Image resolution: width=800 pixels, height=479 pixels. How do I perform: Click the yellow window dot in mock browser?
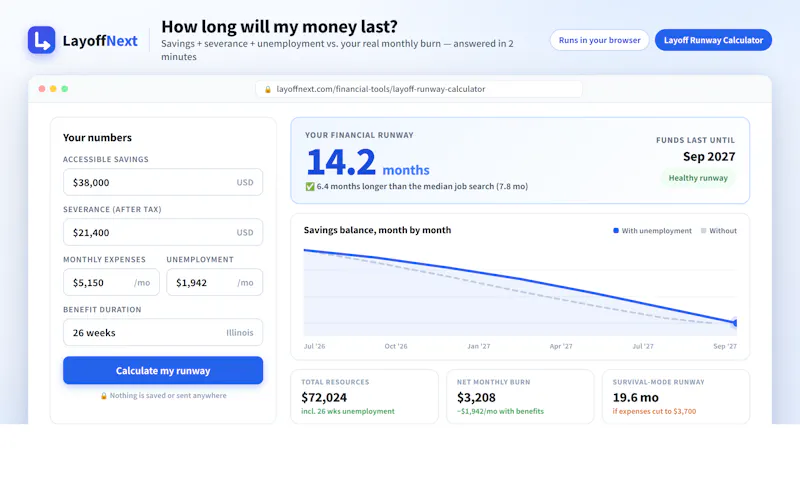[x=53, y=89]
